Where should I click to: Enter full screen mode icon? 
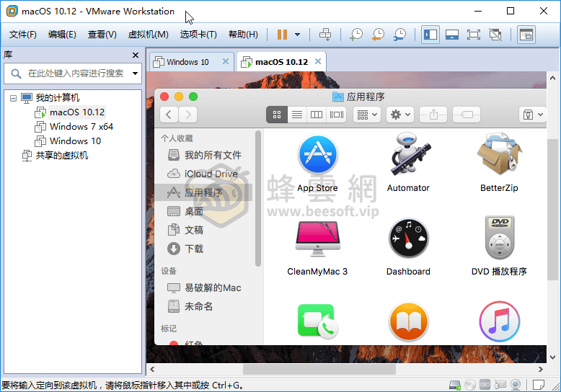pyautogui.click(x=473, y=35)
